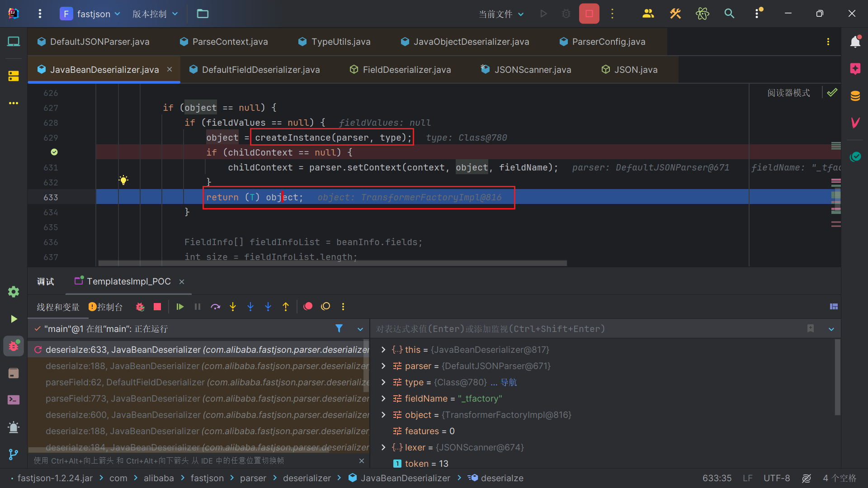Open fastjson project dropdown

coord(90,14)
